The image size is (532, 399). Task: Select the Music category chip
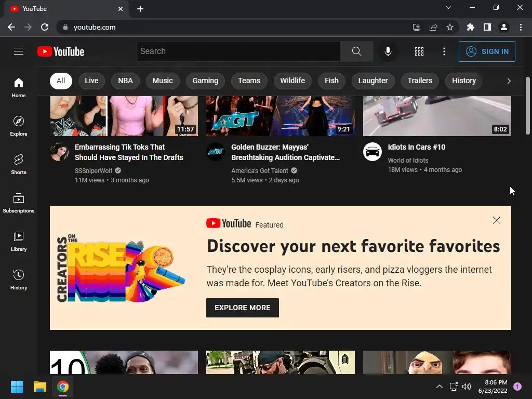click(x=163, y=81)
